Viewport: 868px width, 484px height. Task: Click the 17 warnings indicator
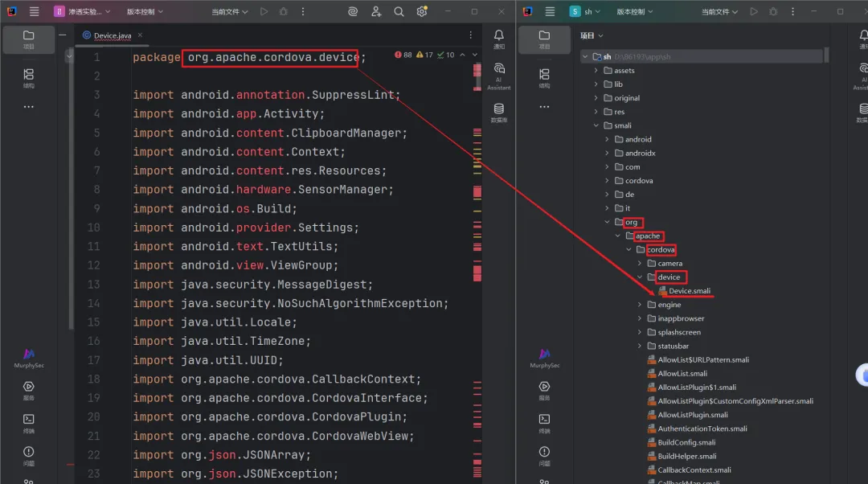(424, 55)
